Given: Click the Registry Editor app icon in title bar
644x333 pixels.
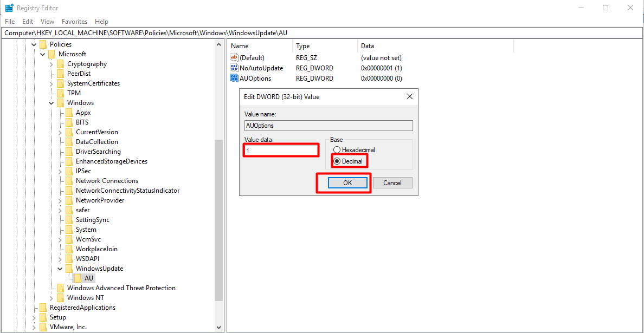Looking at the screenshot, I should [9, 8].
